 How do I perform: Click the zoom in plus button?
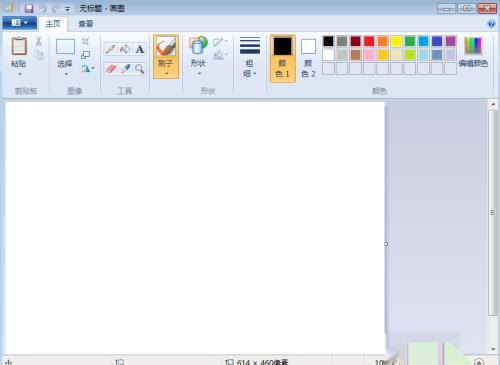pyautogui.click(x=479, y=362)
